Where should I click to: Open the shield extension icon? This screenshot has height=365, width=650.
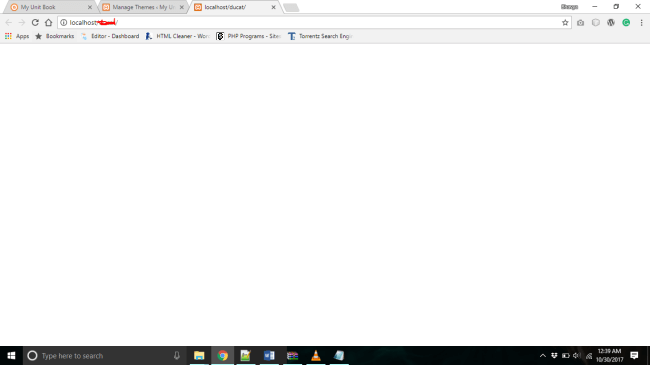point(596,22)
